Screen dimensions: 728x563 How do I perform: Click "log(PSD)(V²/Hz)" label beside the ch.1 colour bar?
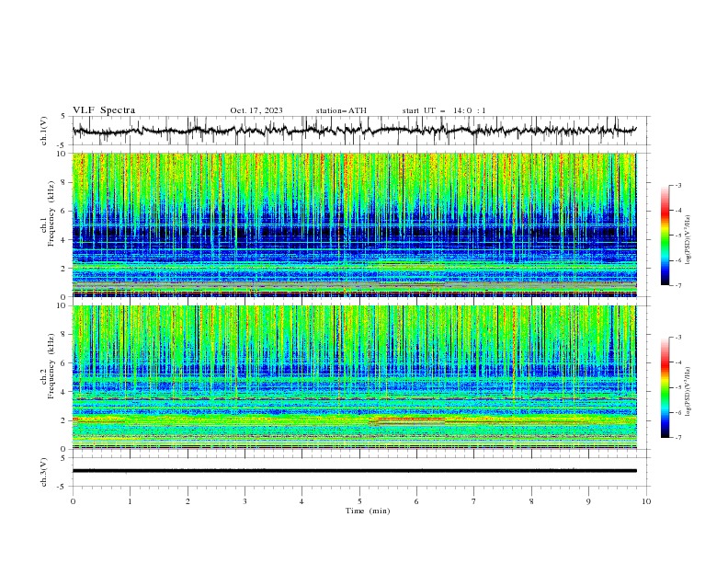pyautogui.click(x=688, y=240)
